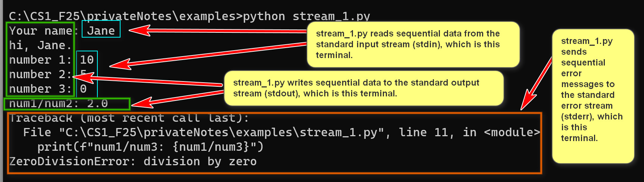
Task: Click the 'Traceback (most recent call last)' line
Action: click(129, 118)
